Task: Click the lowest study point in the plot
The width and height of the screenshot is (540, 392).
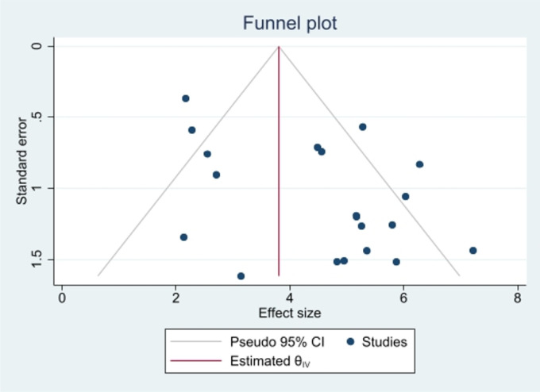Action: (x=241, y=276)
